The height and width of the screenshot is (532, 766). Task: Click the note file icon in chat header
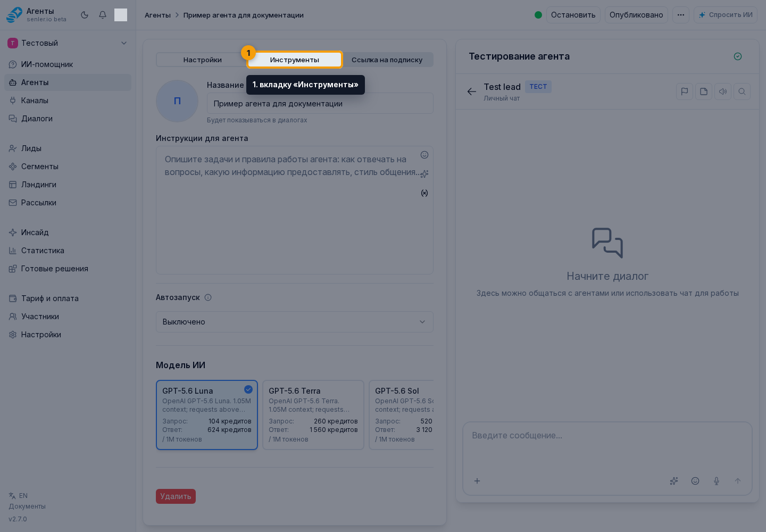[x=704, y=92]
